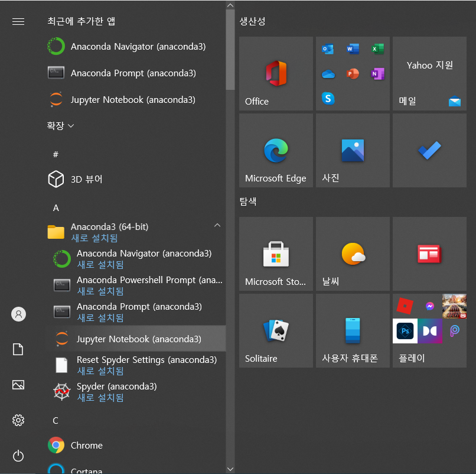Open the red News tile
The image size is (476, 474).
point(429,254)
